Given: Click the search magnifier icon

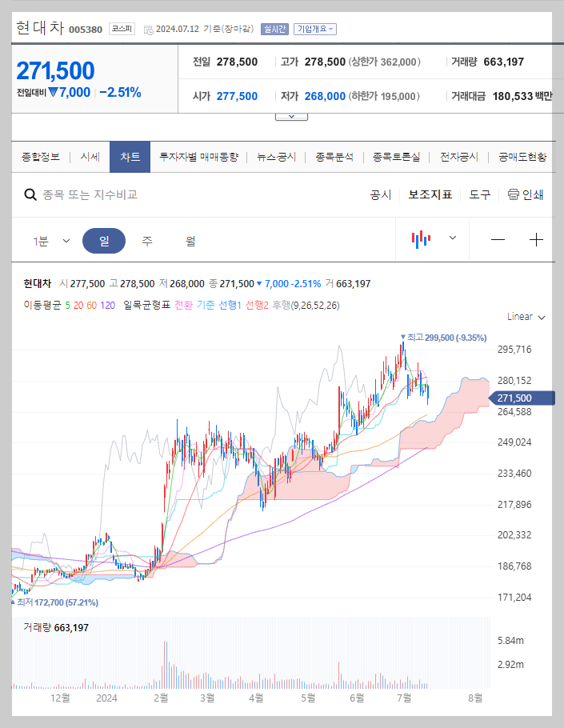Looking at the screenshot, I should (x=30, y=194).
